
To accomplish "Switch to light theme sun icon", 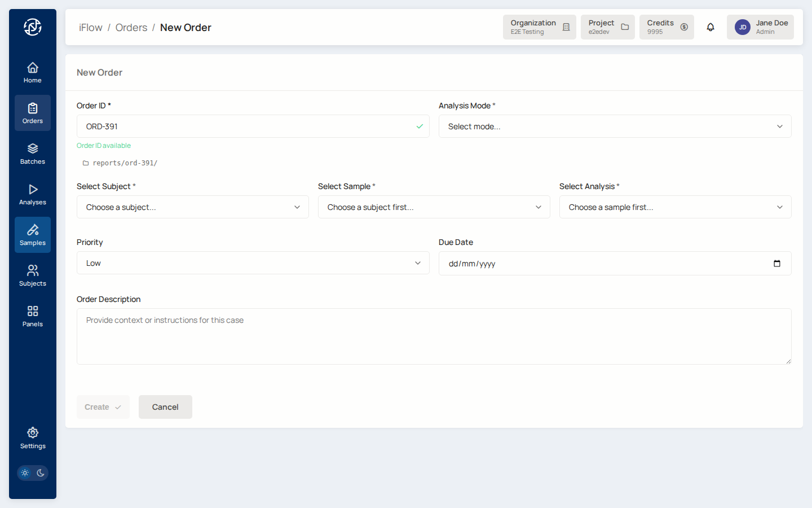I will 25,473.
